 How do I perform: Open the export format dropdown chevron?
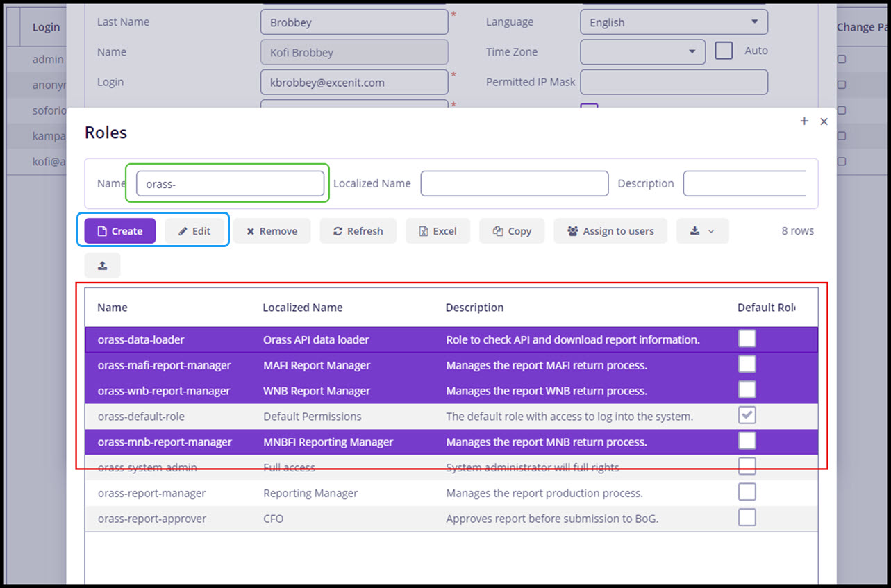(710, 230)
